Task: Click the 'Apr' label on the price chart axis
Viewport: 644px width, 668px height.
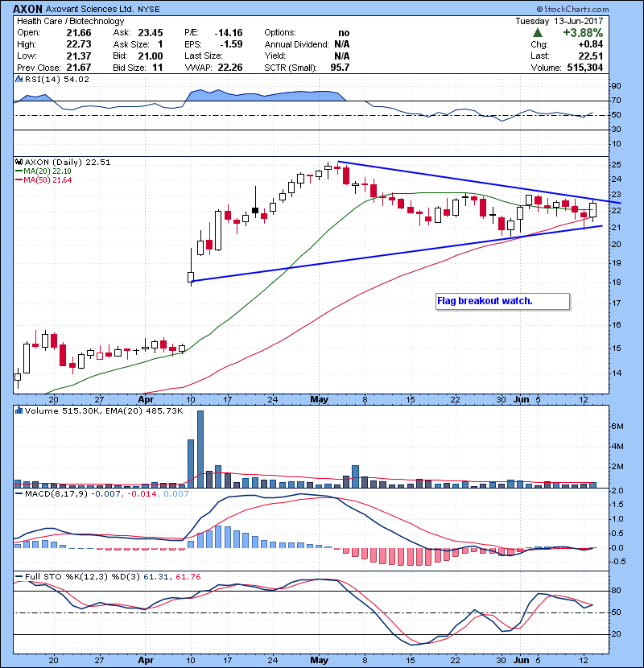Action: click(x=146, y=400)
